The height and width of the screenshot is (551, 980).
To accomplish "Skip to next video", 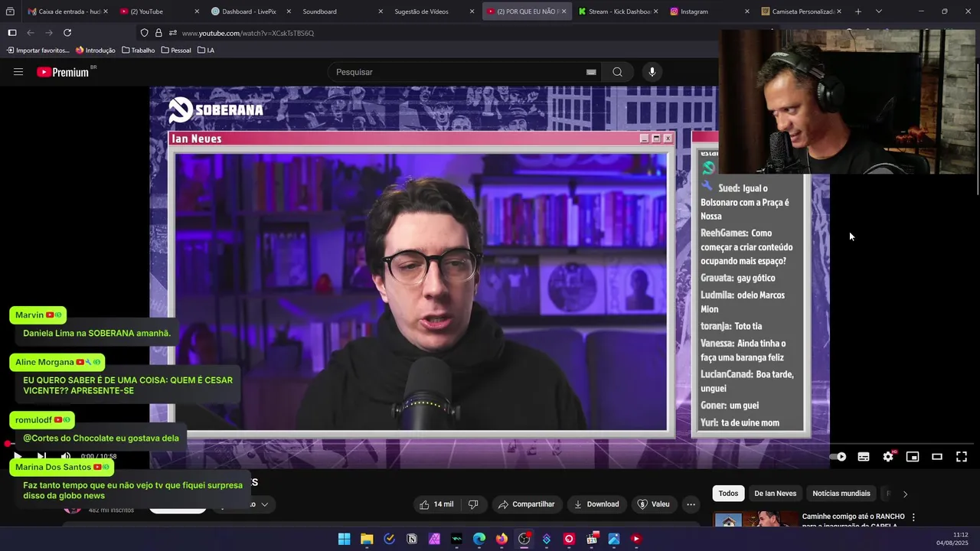I will pos(41,456).
